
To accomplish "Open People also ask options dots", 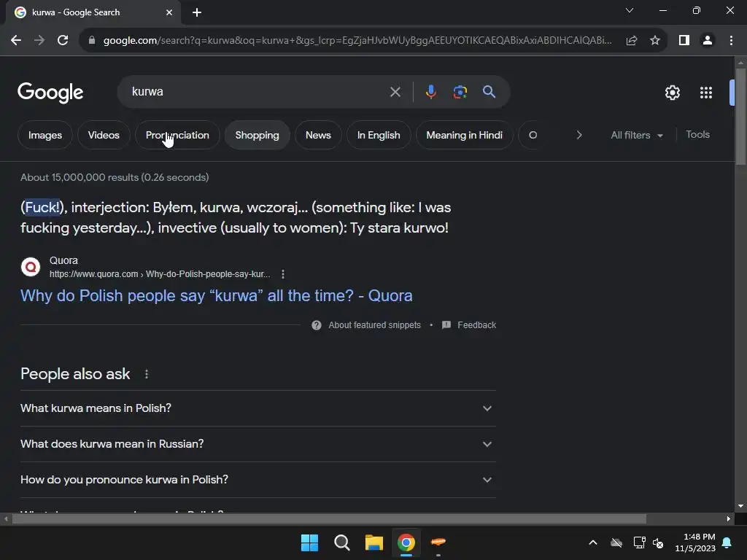I will [x=147, y=374].
